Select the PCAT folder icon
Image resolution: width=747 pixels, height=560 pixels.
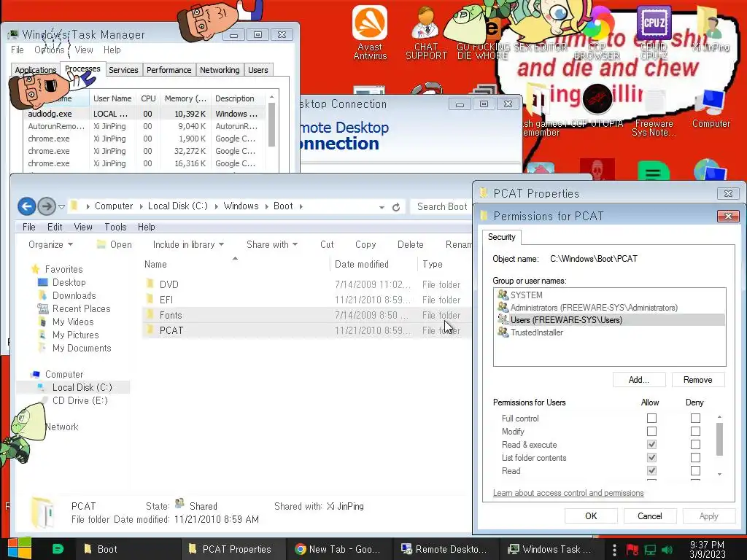(x=150, y=330)
